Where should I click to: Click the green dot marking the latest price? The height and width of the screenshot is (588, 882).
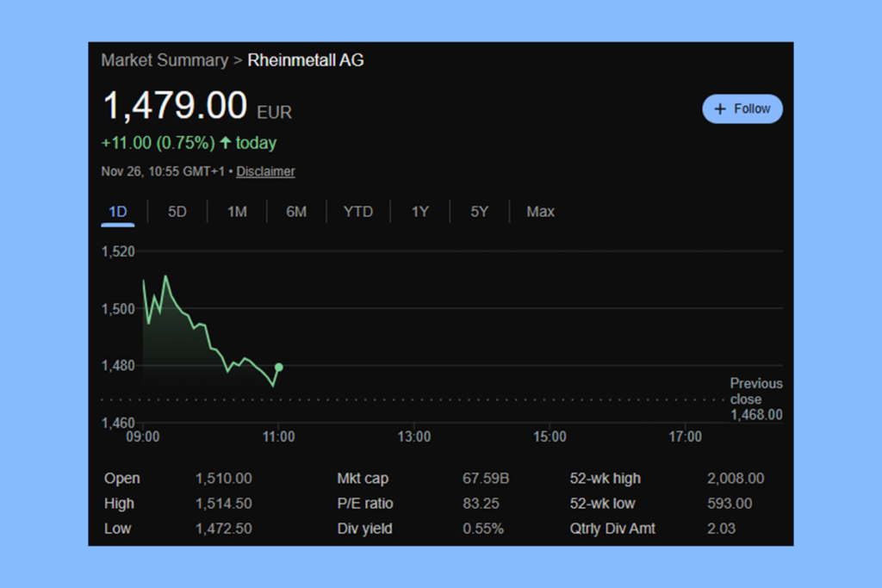point(278,367)
